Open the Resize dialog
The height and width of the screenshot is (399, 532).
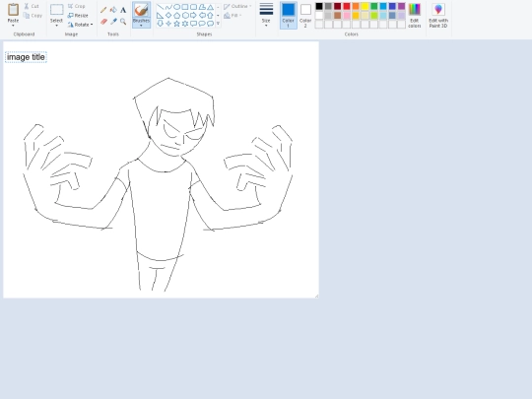tap(78, 16)
